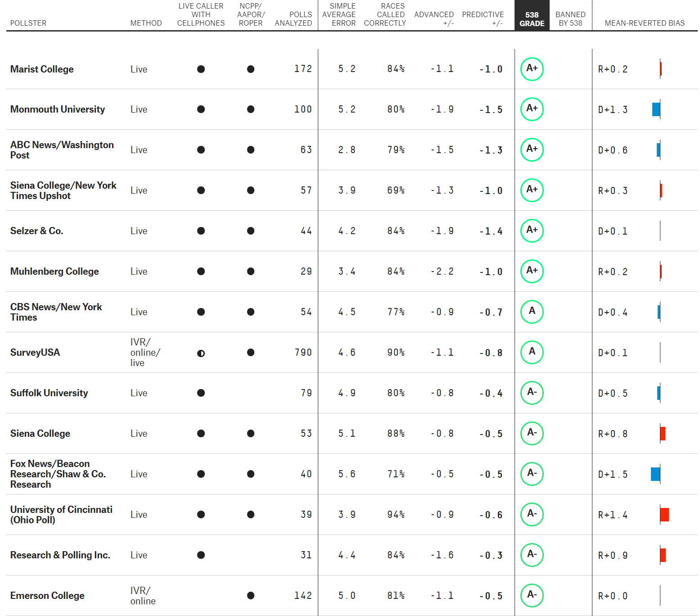700x616 pixels.
Task: Click the R+0.9 bias for Research & Polling Inc.
Action: 613,556
